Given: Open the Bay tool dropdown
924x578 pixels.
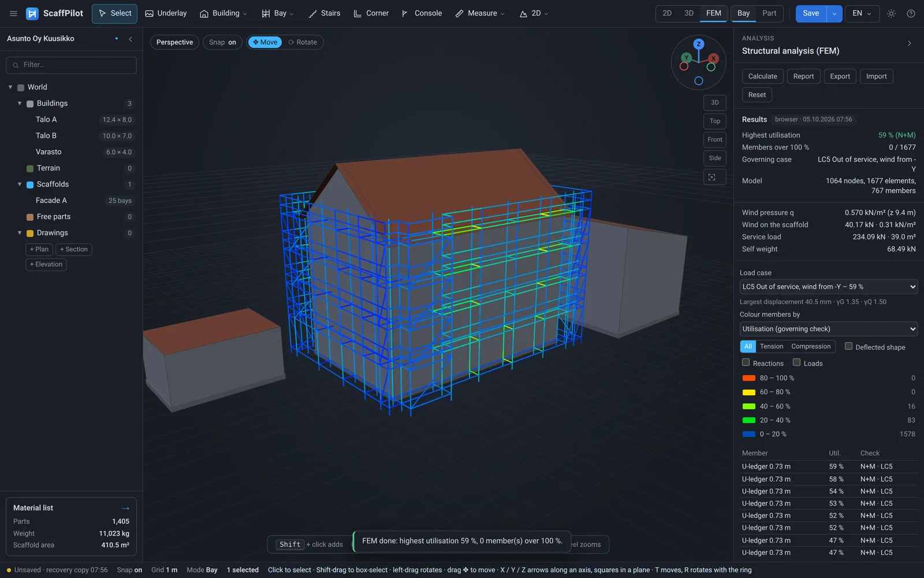Looking at the screenshot, I should click(x=278, y=13).
